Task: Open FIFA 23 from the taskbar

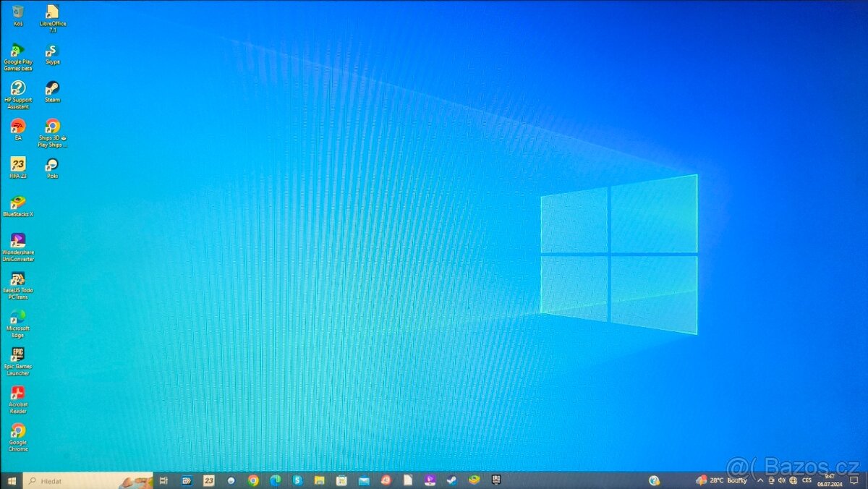Action: pyautogui.click(x=209, y=480)
